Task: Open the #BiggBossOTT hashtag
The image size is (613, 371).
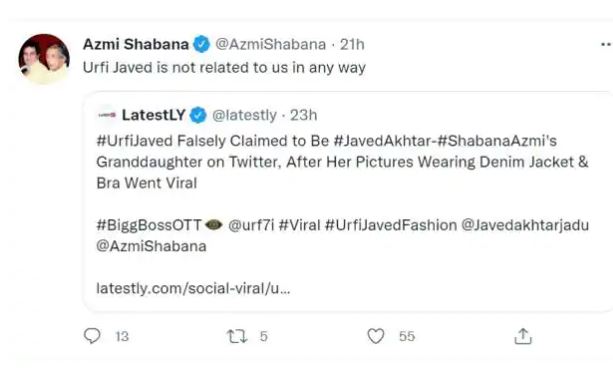Action: (x=149, y=226)
